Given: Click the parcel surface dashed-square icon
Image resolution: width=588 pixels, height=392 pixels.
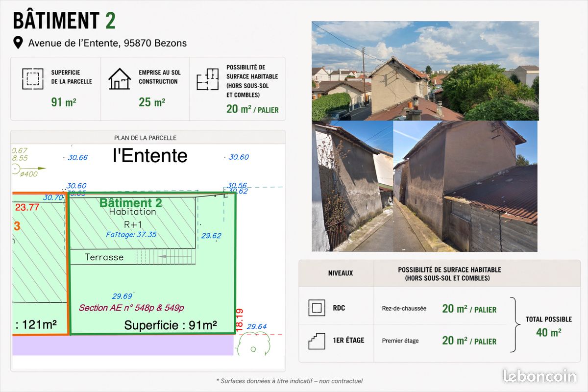Looking at the screenshot, I should pos(32,78).
